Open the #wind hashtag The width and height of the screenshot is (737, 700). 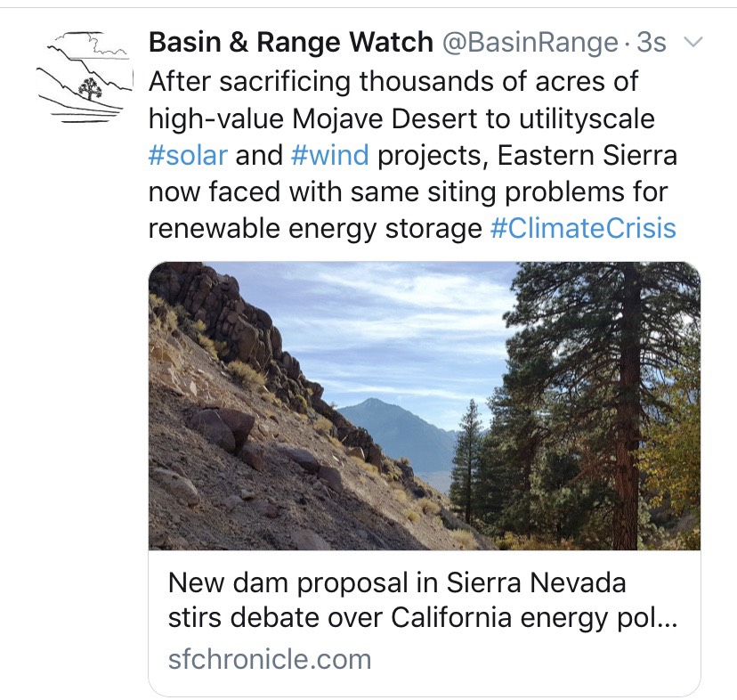click(x=329, y=155)
